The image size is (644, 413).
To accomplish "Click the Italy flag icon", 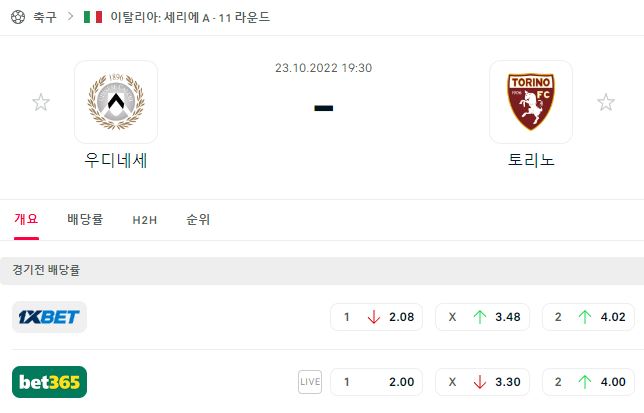I will [93, 17].
